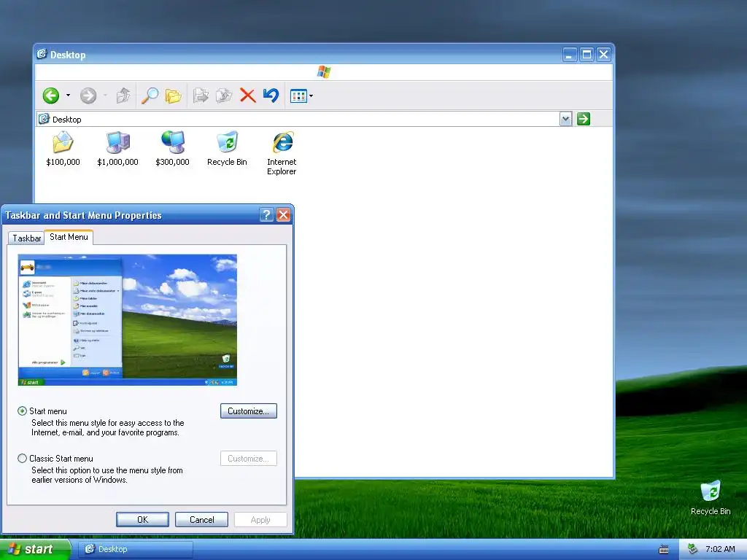Screen dimensions: 747x560
Task: Click Cancel in Taskbar properties dialog
Action: coord(201,519)
